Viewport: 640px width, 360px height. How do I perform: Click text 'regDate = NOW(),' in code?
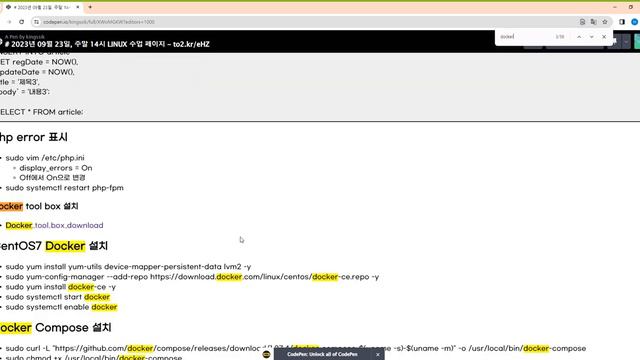point(45,62)
